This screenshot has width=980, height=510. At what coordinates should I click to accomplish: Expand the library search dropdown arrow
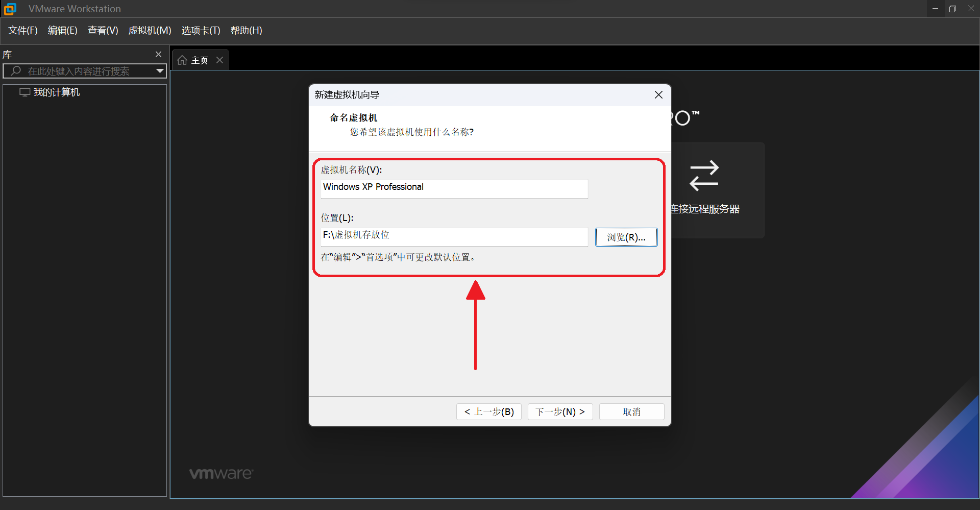160,71
